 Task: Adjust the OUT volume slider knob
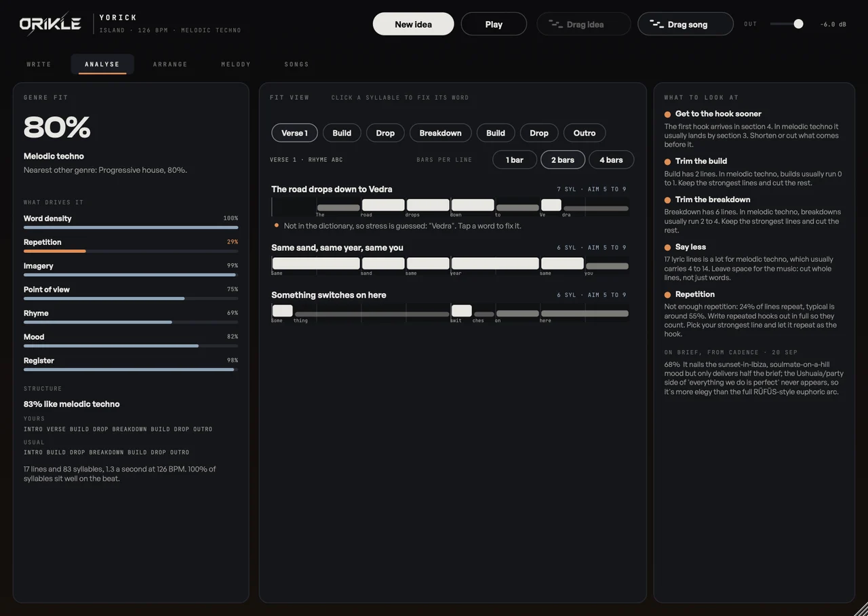click(x=798, y=24)
